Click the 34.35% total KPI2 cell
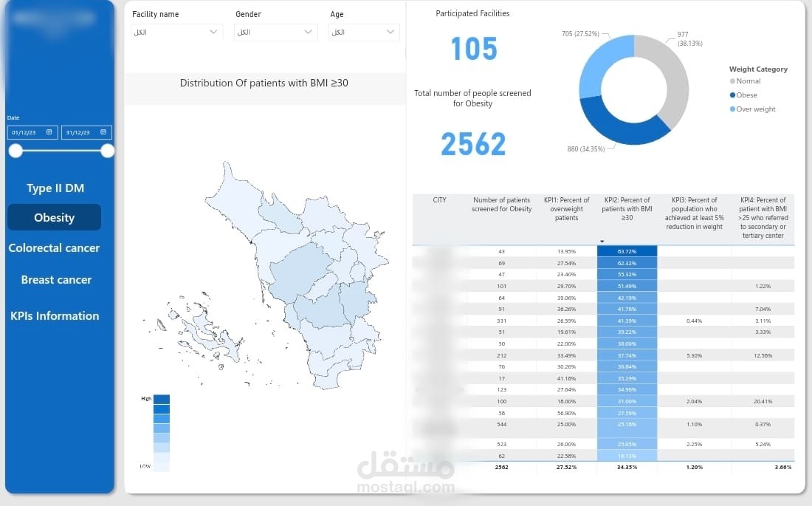The image size is (812, 506). 627,467
